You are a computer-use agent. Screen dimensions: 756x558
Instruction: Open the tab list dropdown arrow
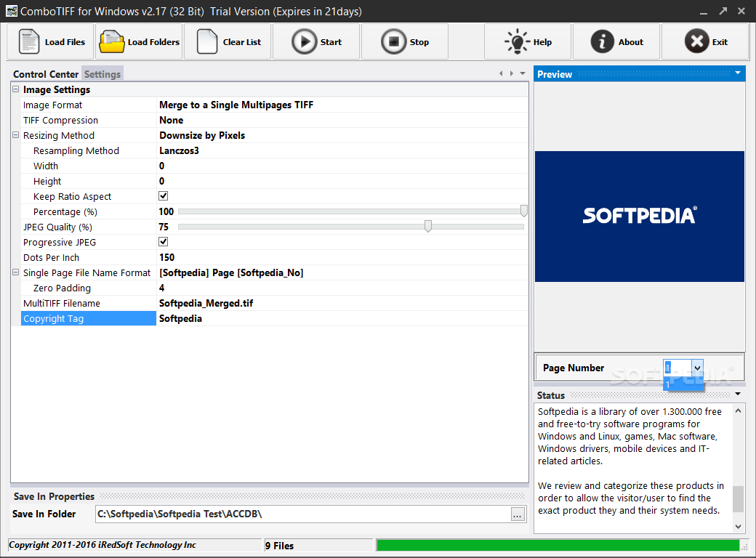(x=523, y=73)
